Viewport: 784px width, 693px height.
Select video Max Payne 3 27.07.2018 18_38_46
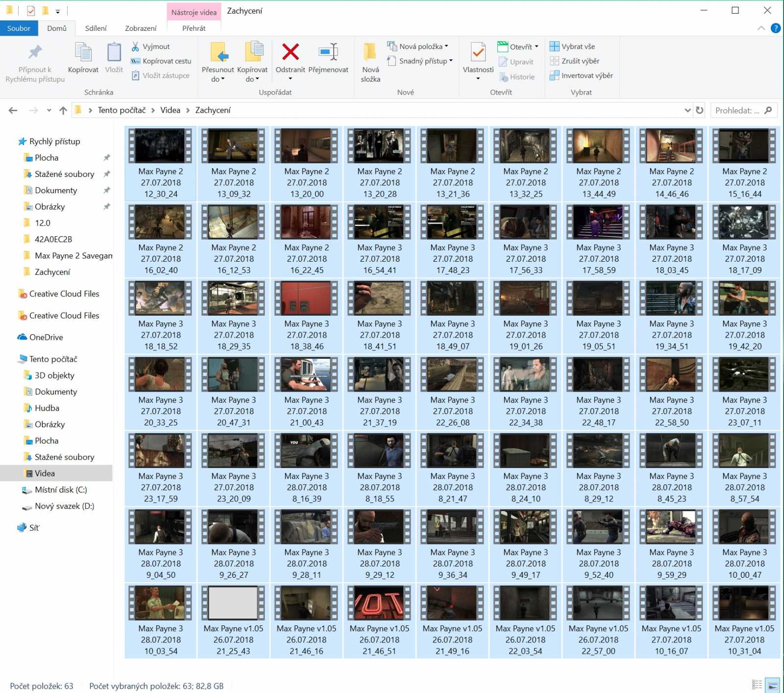(x=307, y=316)
